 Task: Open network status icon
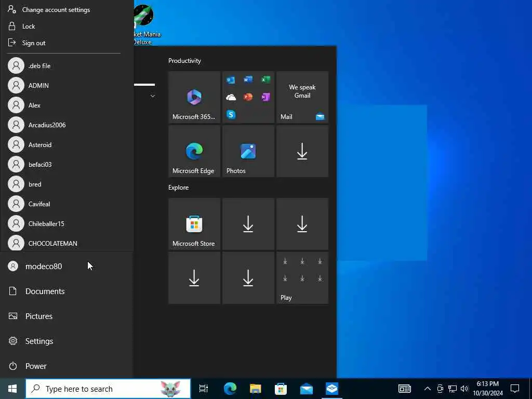[453, 389]
